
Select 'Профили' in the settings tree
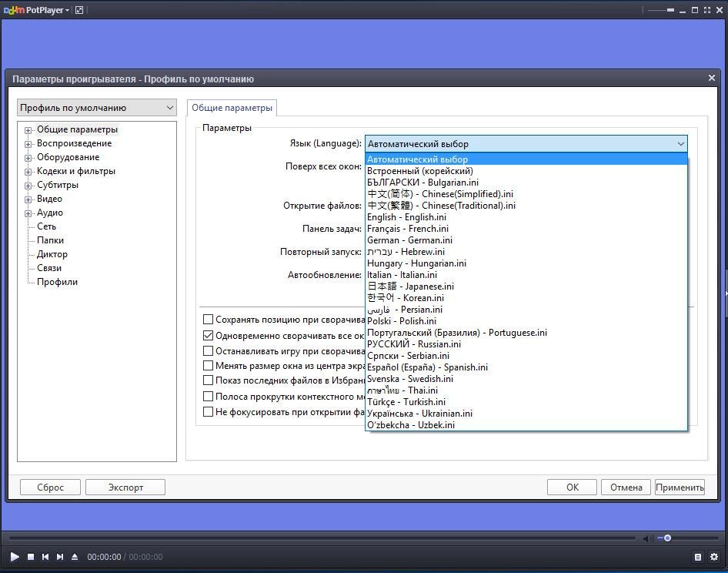pos(57,282)
